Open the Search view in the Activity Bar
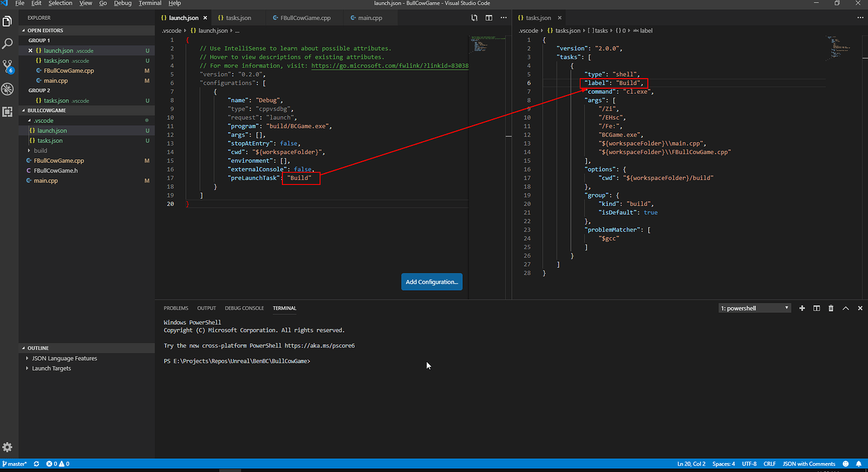The height and width of the screenshot is (472, 868). 8,44
